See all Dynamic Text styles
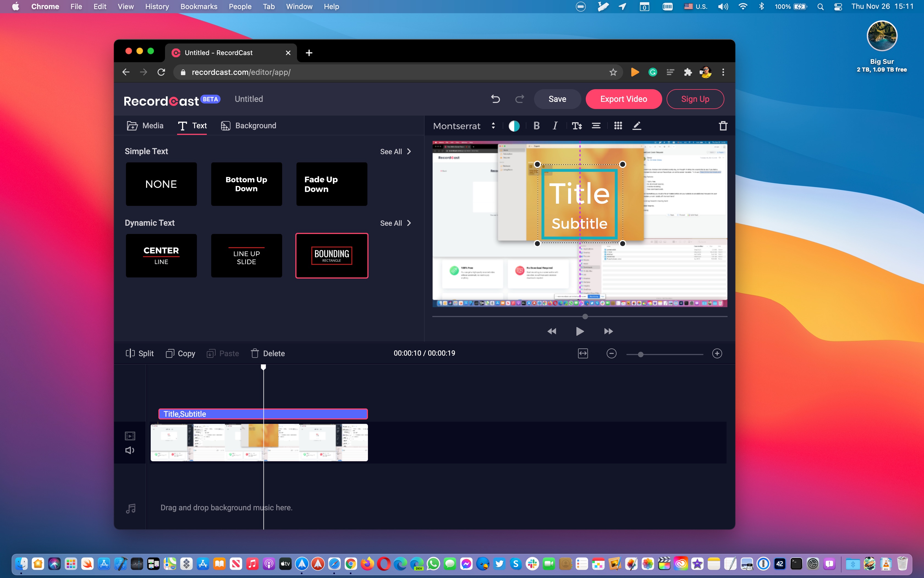 (395, 223)
